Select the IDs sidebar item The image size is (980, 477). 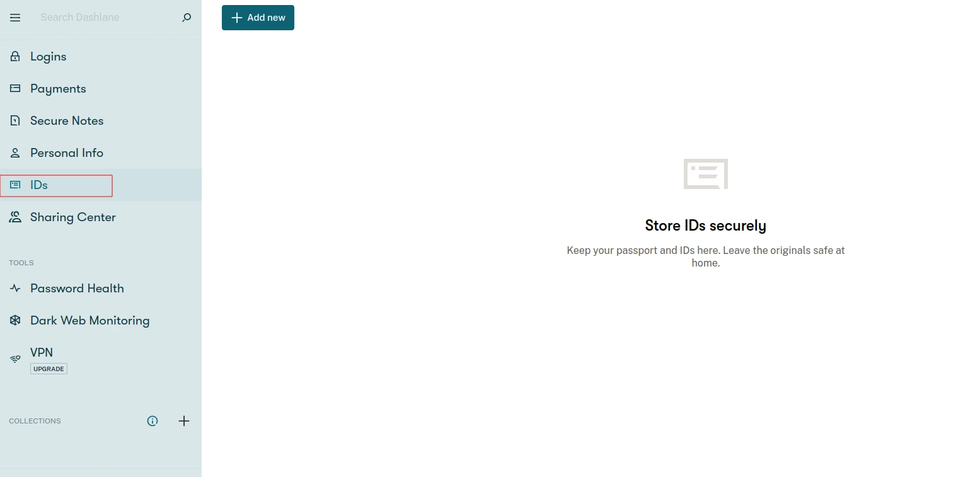(101, 185)
